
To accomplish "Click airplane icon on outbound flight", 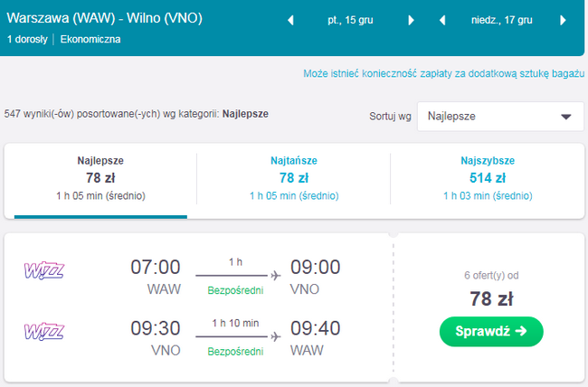I will [275, 276].
